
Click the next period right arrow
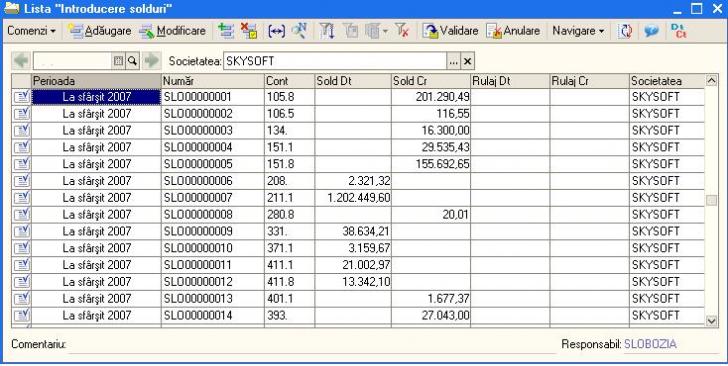(x=151, y=61)
